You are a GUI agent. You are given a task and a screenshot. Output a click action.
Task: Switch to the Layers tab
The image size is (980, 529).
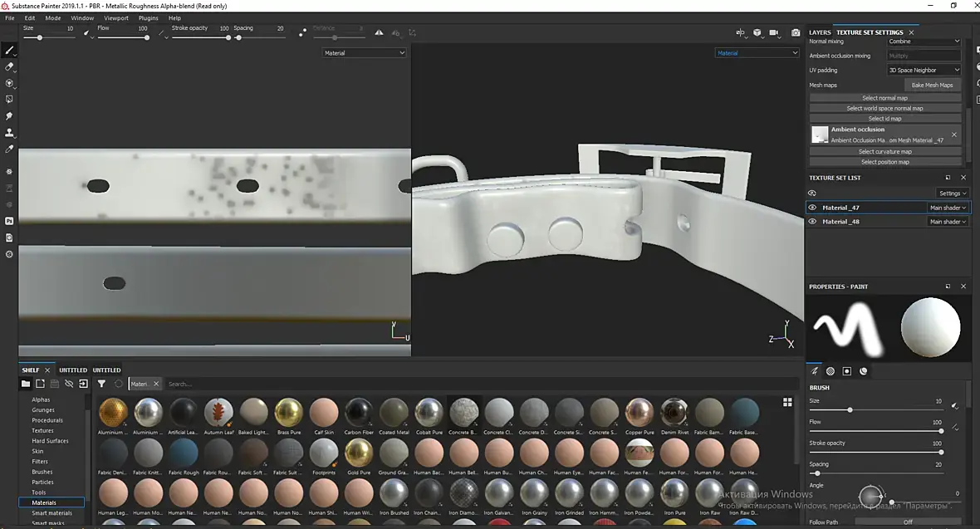point(819,32)
